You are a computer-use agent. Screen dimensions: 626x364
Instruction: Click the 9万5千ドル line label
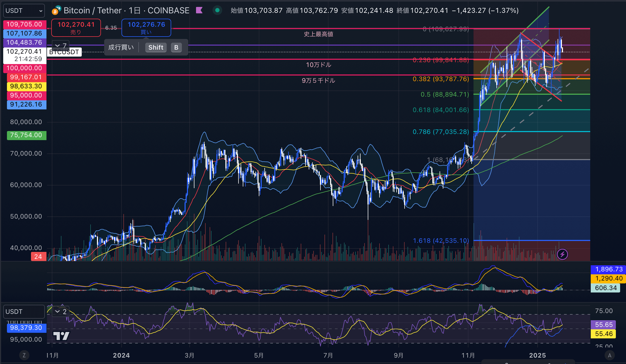click(x=319, y=81)
